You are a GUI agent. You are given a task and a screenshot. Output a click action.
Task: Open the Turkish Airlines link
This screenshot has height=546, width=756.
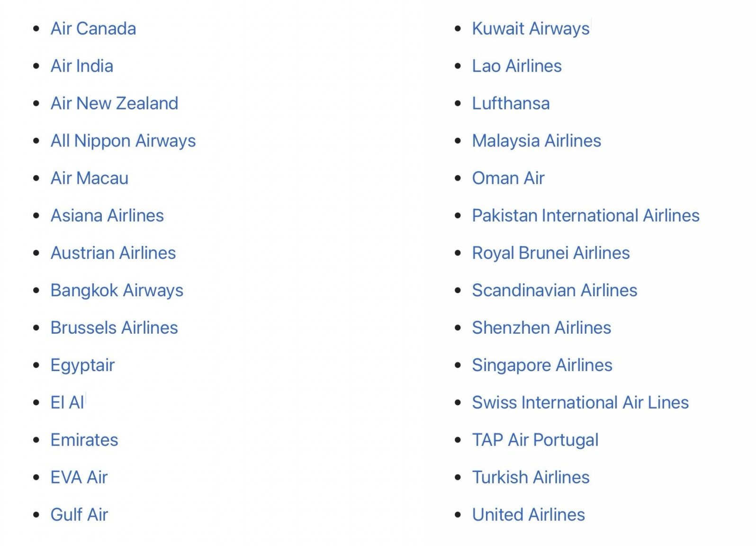(531, 477)
